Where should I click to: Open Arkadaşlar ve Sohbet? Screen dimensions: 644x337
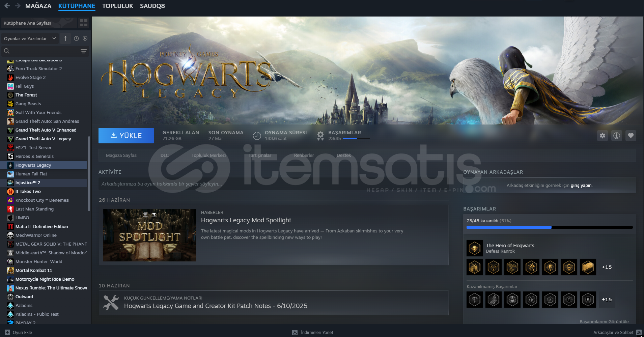click(617, 332)
